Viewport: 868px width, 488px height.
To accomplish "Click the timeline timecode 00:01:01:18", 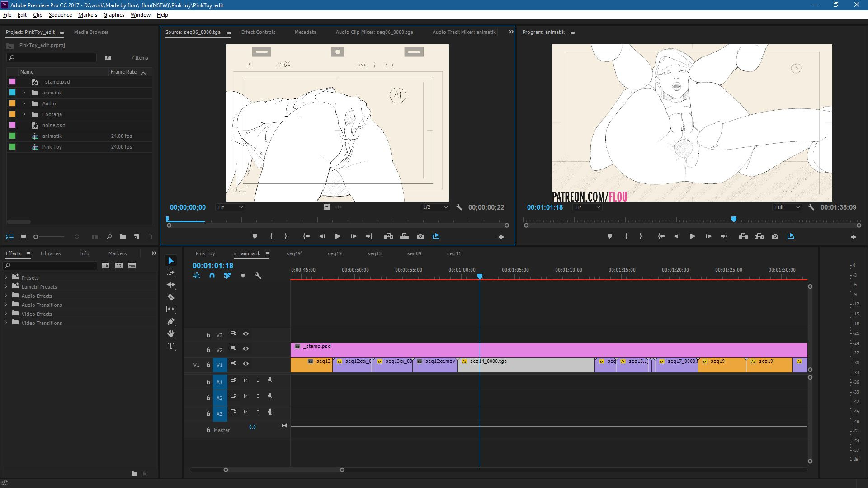I will coord(213,266).
